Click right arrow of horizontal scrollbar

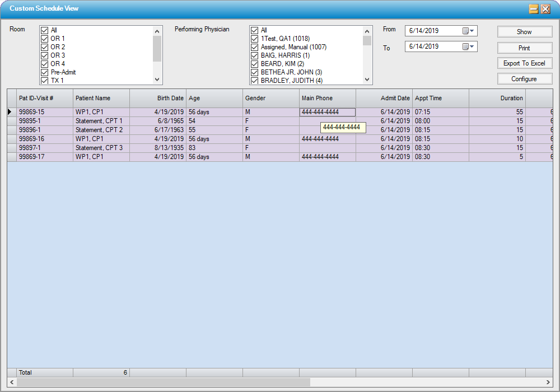(548, 382)
